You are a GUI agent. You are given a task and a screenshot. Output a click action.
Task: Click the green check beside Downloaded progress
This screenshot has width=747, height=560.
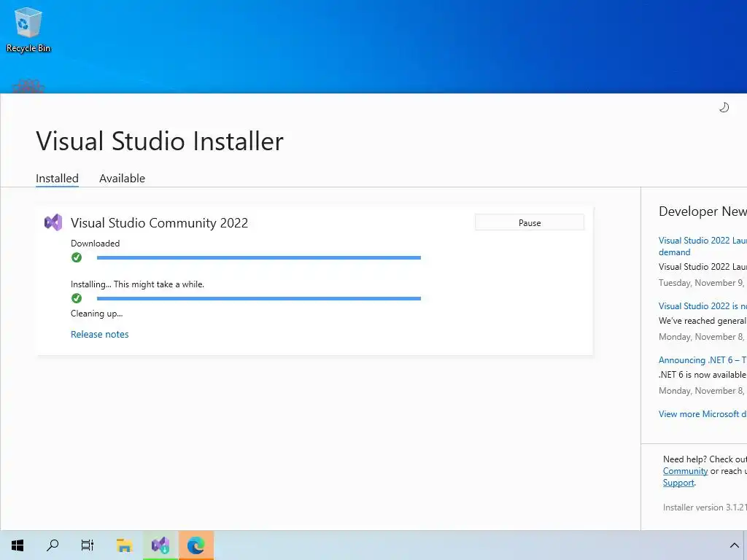[76, 257]
